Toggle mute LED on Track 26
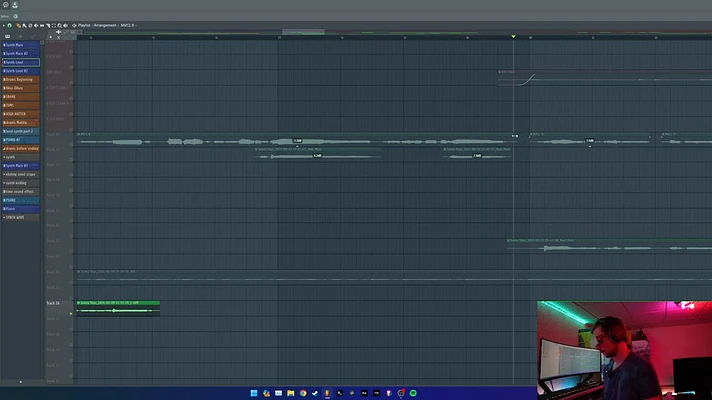This screenshot has width=712, height=400. 71,313
